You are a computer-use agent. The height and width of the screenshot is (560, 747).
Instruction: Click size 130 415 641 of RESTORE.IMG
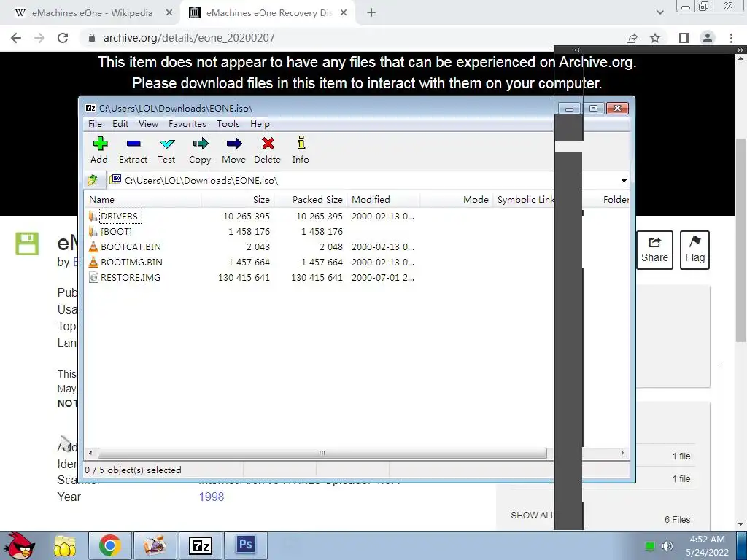pyautogui.click(x=244, y=277)
